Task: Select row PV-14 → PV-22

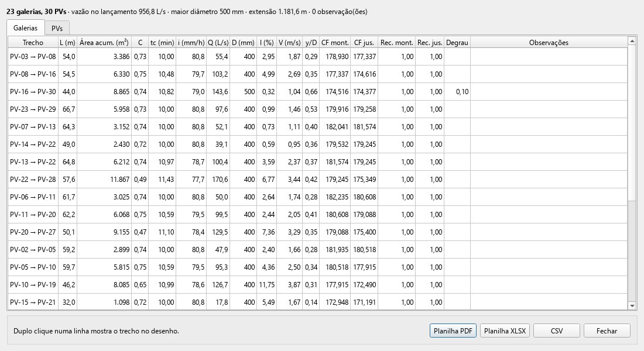Action: 317,144
